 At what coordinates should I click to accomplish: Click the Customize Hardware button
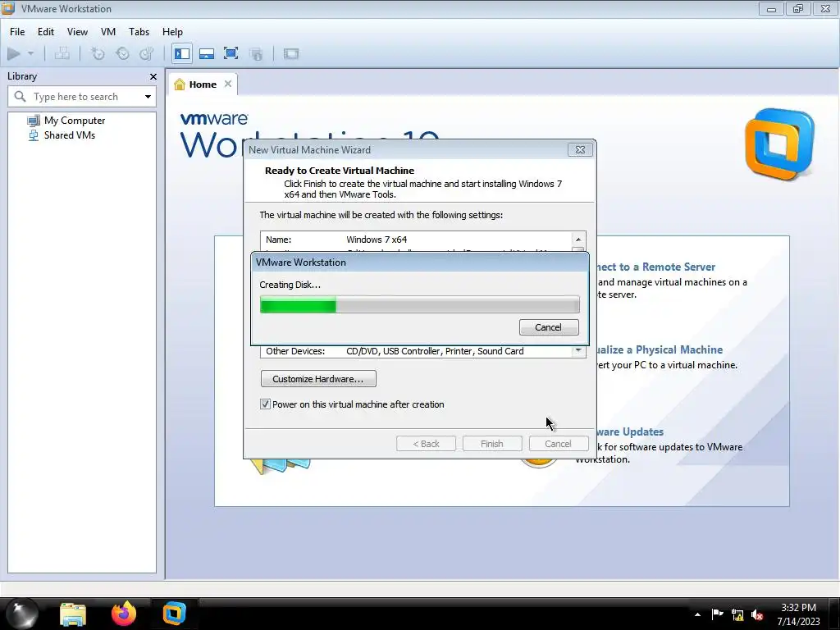click(x=318, y=379)
